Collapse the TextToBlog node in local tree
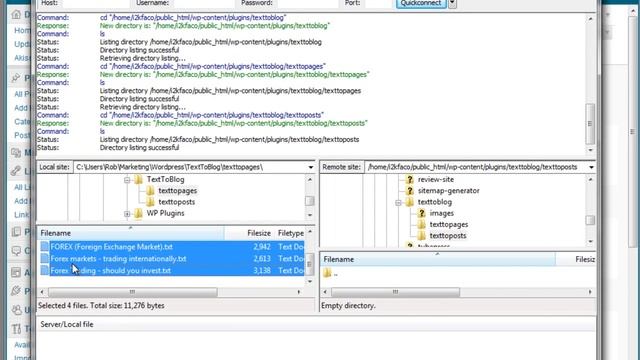 [x=127, y=180]
